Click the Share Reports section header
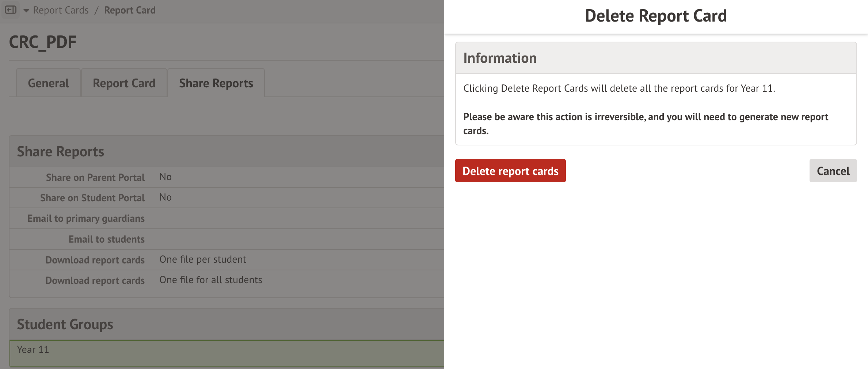 pos(61,152)
